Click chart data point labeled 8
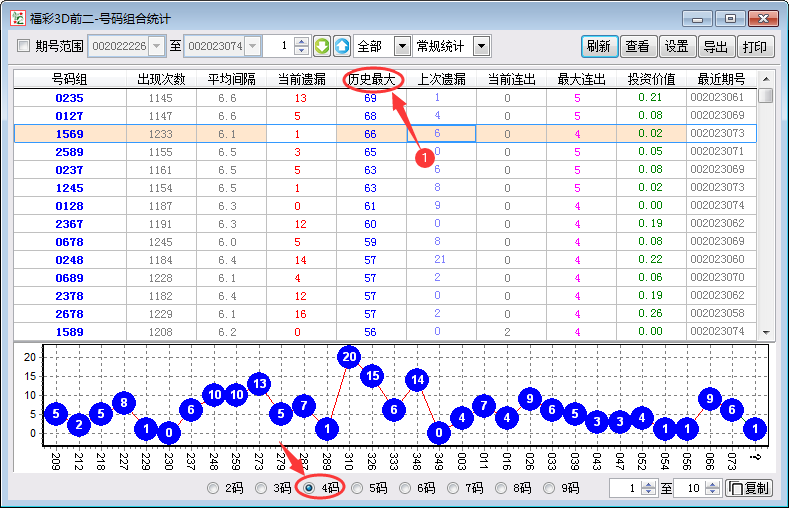This screenshot has width=789, height=508. 124,402
